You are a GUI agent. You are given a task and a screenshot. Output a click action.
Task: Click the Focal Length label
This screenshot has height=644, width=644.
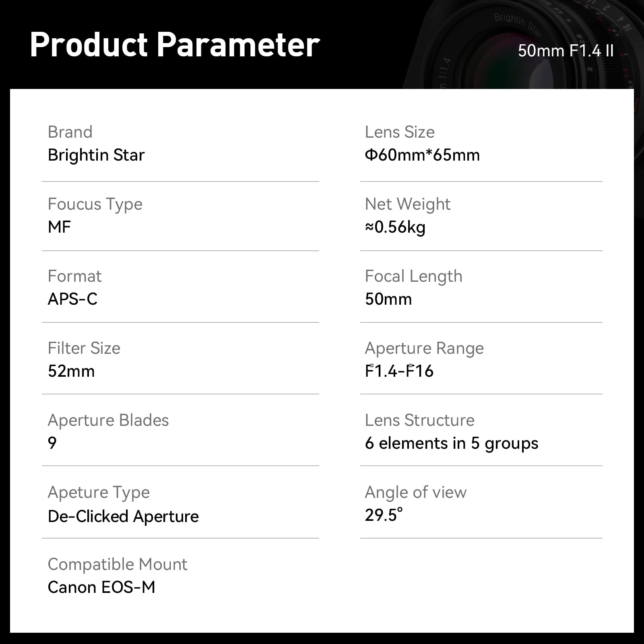pos(413,276)
